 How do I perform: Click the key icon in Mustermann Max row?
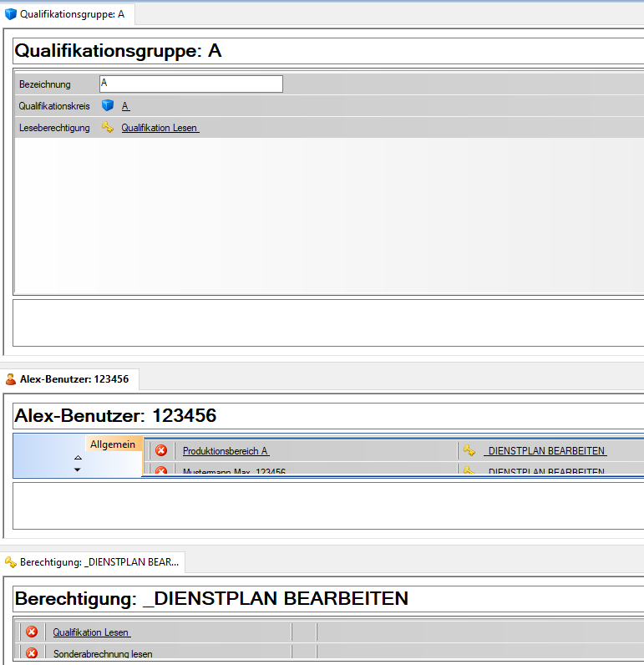tap(469, 471)
